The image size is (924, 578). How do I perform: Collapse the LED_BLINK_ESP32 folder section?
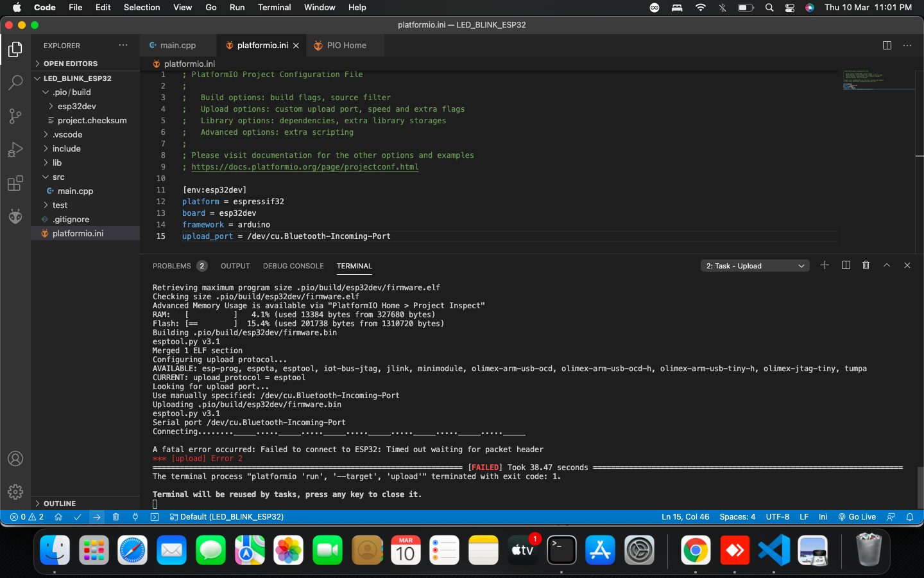click(85, 78)
